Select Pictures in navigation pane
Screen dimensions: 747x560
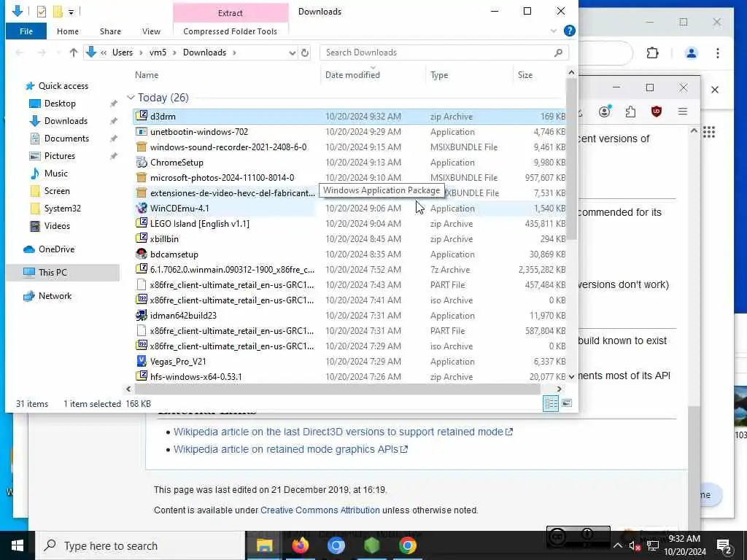coord(60,156)
